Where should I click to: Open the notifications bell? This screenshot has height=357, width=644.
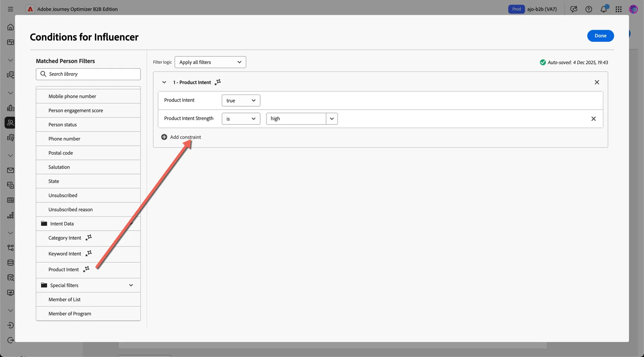(x=604, y=9)
